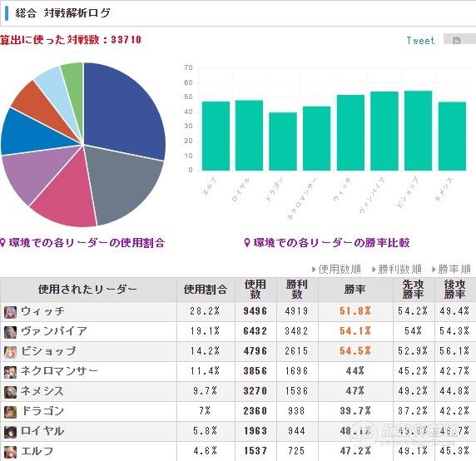The image size is (476, 461).
Task: Click the ドラゴン bar in win-rate chart
Action: pyautogui.click(x=283, y=141)
